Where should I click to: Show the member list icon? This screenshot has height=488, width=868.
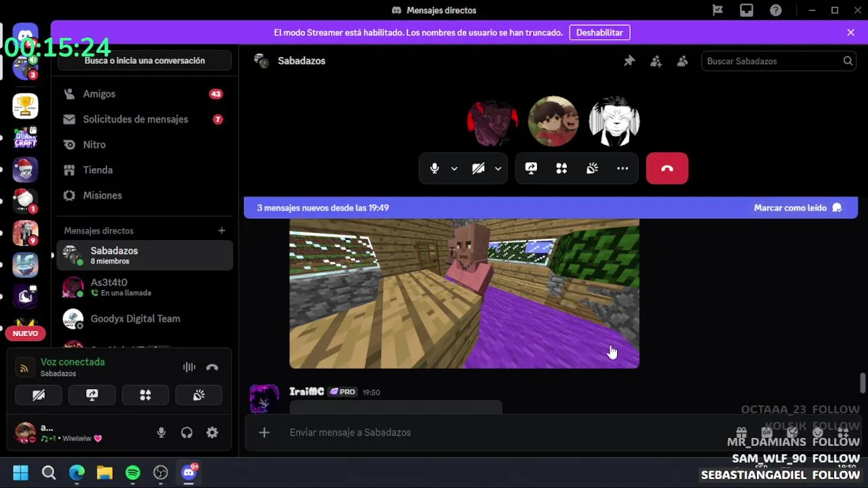(x=682, y=61)
